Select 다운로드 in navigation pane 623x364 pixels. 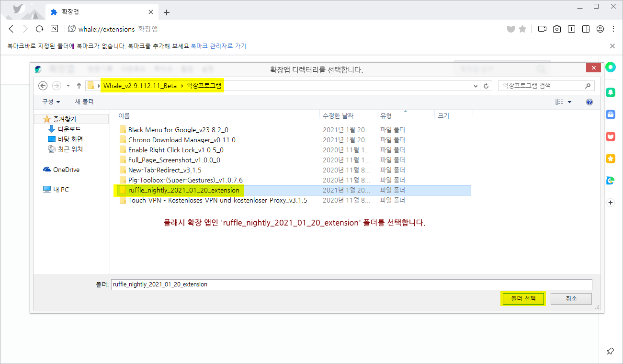[x=65, y=129]
